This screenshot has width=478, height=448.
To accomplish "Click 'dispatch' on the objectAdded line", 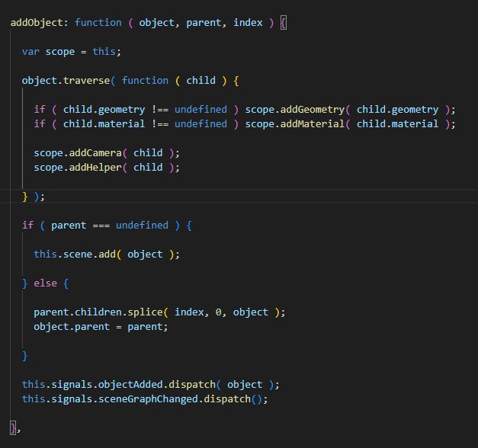I will 192,385.
